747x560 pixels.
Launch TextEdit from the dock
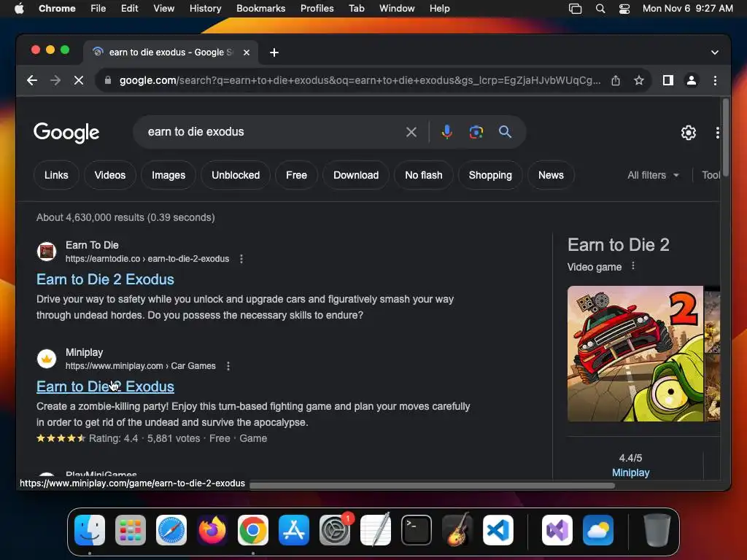point(376,530)
